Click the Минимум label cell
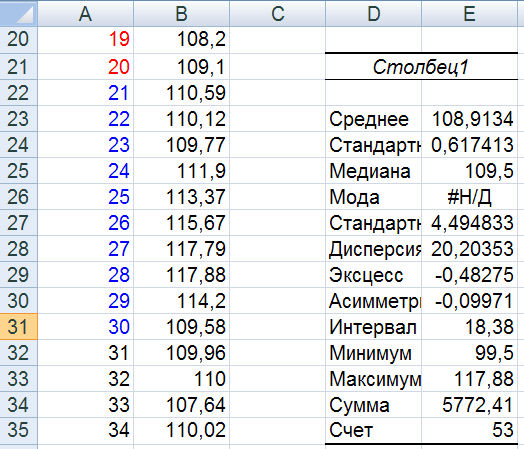Viewport: 524px width, 449px height. pyautogui.click(x=374, y=353)
